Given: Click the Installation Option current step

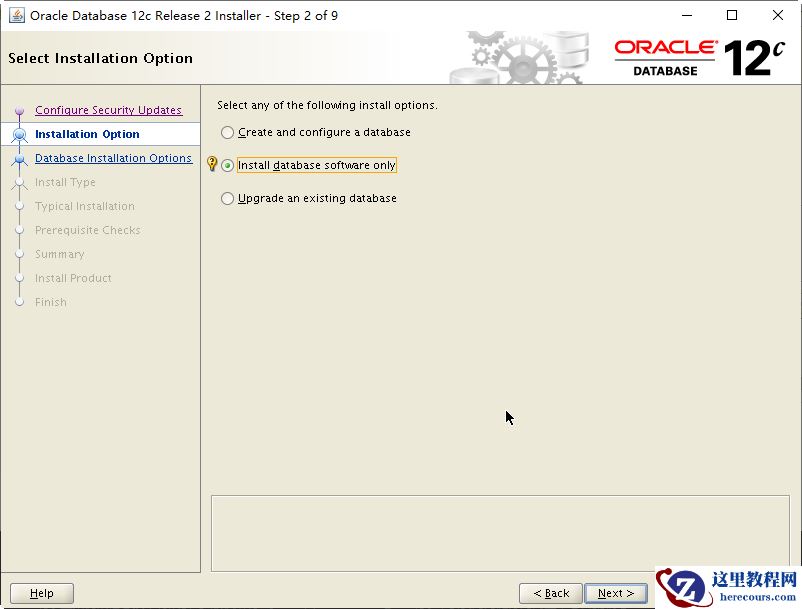Looking at the screenshot, I should pyautogui.click(x=87, y=134).
